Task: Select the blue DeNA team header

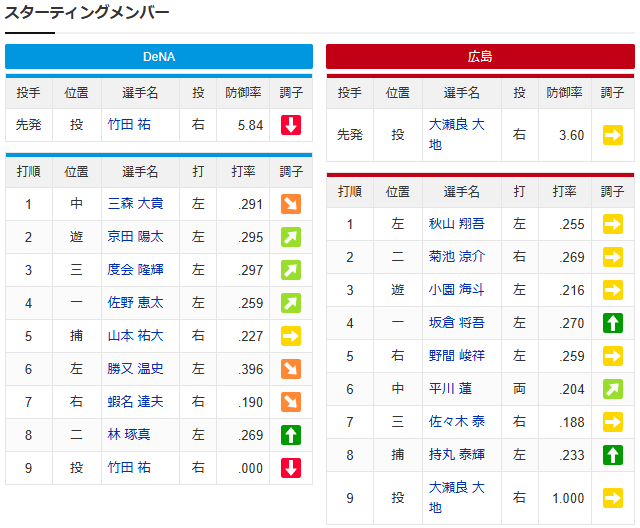Action: [159, 56]
